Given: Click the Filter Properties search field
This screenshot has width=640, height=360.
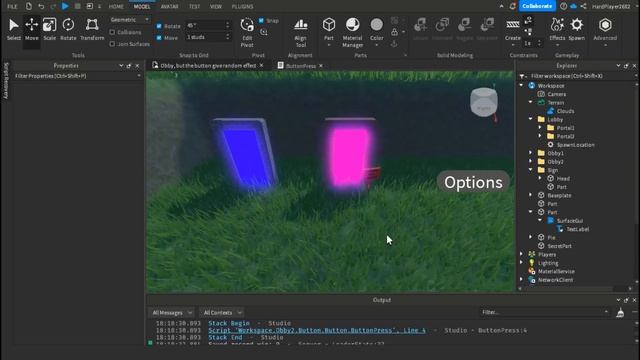Looking at the screenshot, I should [78, 76].
